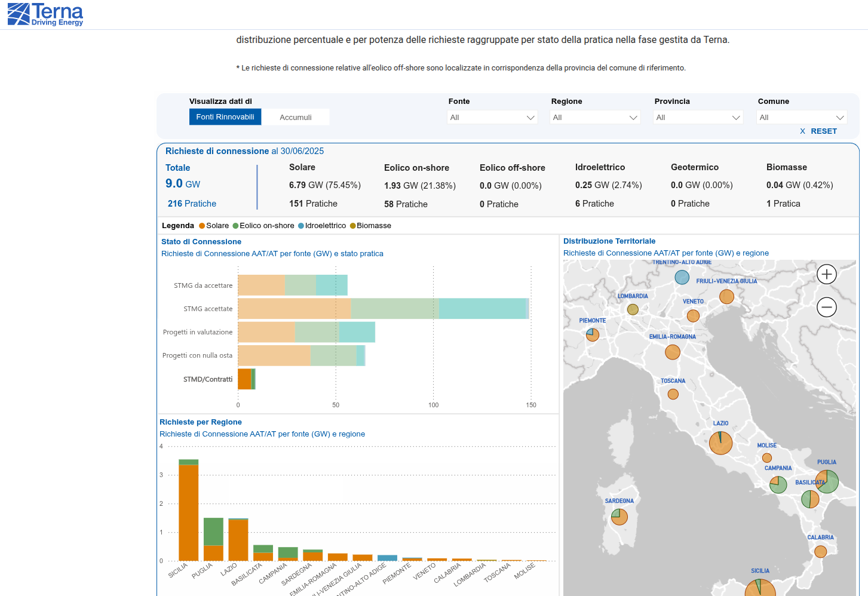Click the 216 Pratiche total link
Viewport: 868px width, 596px height.
pos(192,204)
